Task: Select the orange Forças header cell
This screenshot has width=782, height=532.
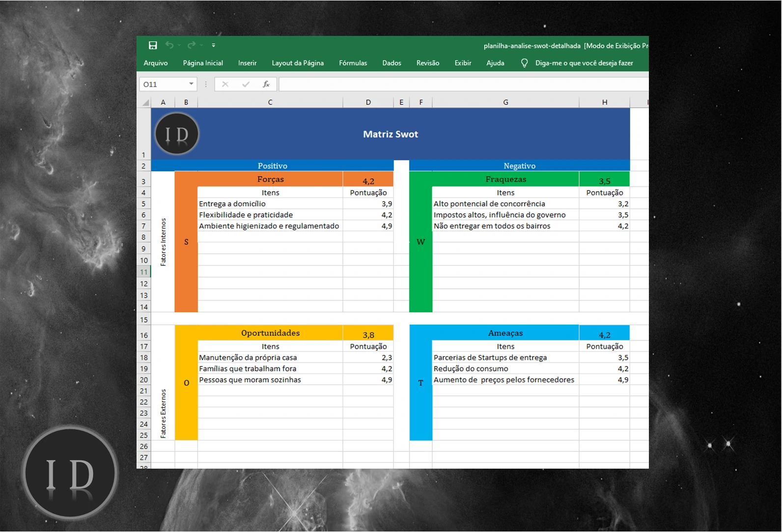Action: click(270, 179)
